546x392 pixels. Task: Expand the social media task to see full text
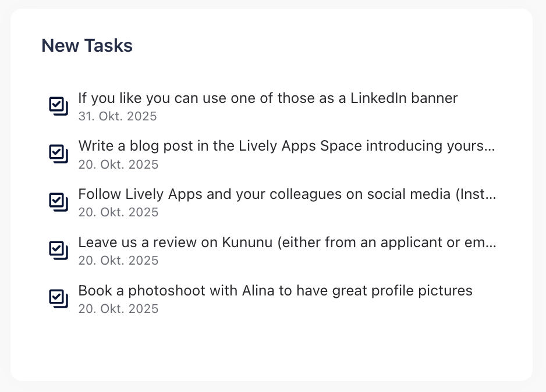pyautogui.click(x=287, y=194)
